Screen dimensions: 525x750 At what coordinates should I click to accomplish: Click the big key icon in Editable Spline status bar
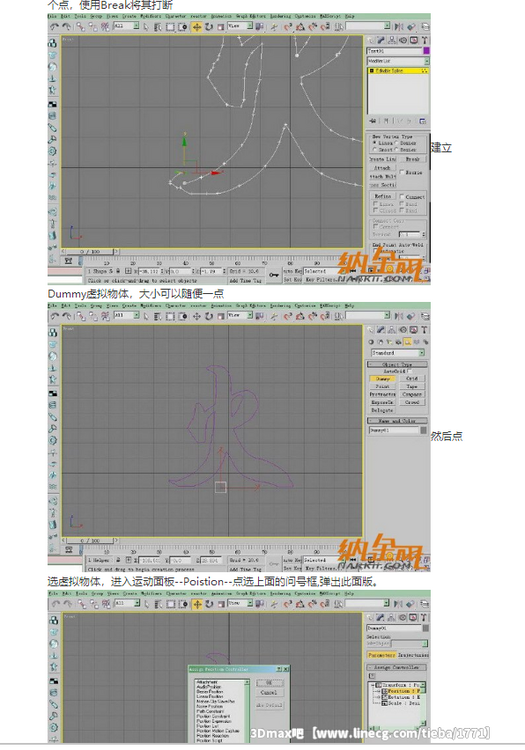(273, 275)
